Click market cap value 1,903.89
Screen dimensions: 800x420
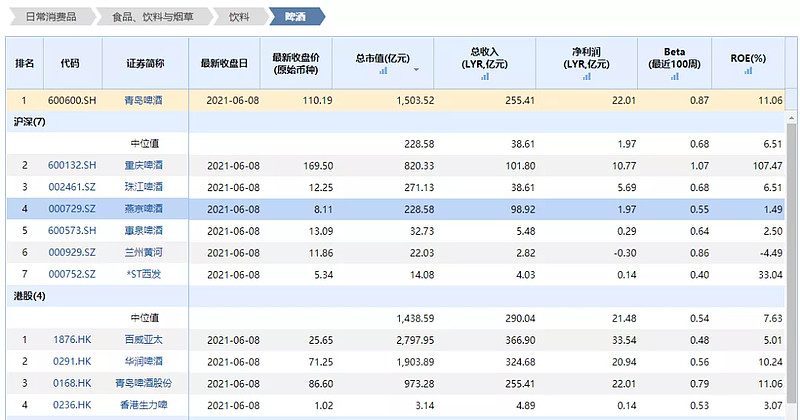[415, 362]
